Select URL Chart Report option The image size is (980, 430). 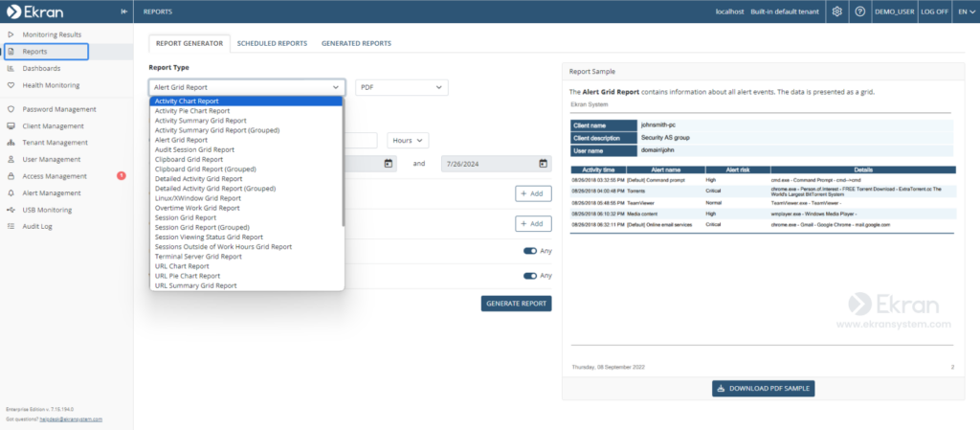(x=246, y=266)
